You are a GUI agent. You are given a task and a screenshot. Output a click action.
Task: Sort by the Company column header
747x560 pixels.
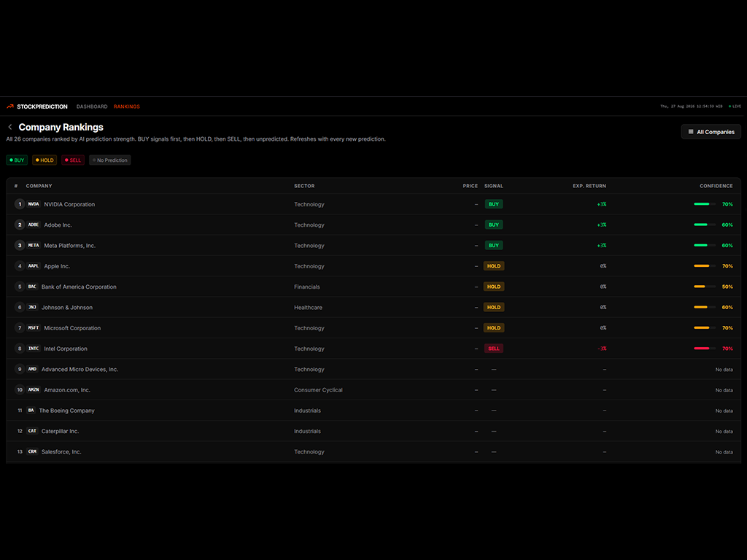pyautogui.click(x=39, y=186)
